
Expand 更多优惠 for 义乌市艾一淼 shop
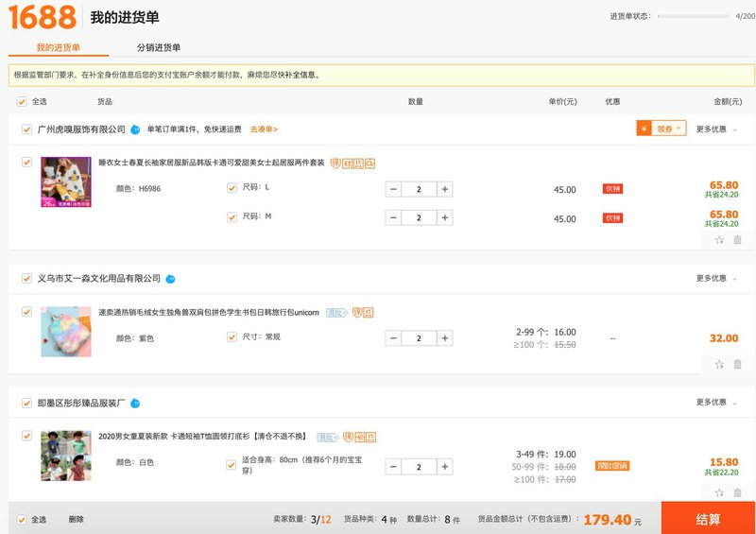tap(716, 279)
